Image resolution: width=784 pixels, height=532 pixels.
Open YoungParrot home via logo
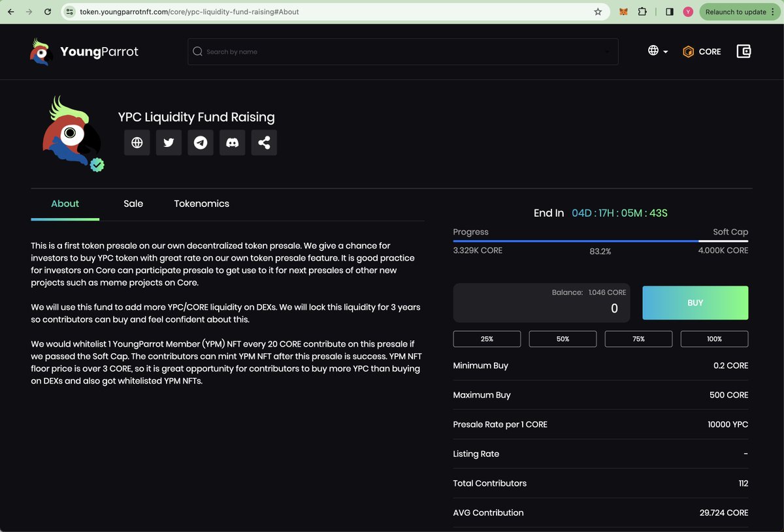point(84,52)
